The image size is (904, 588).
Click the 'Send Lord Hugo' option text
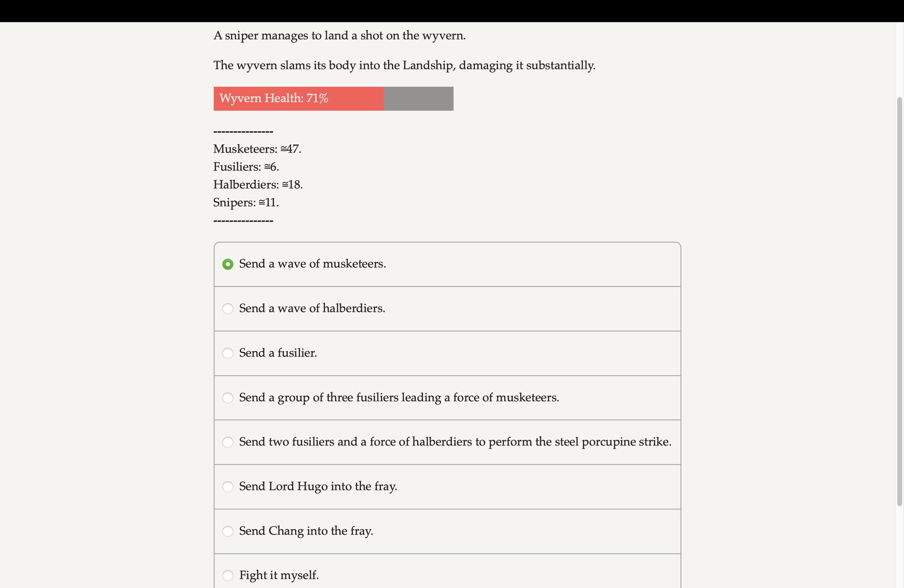318,487
